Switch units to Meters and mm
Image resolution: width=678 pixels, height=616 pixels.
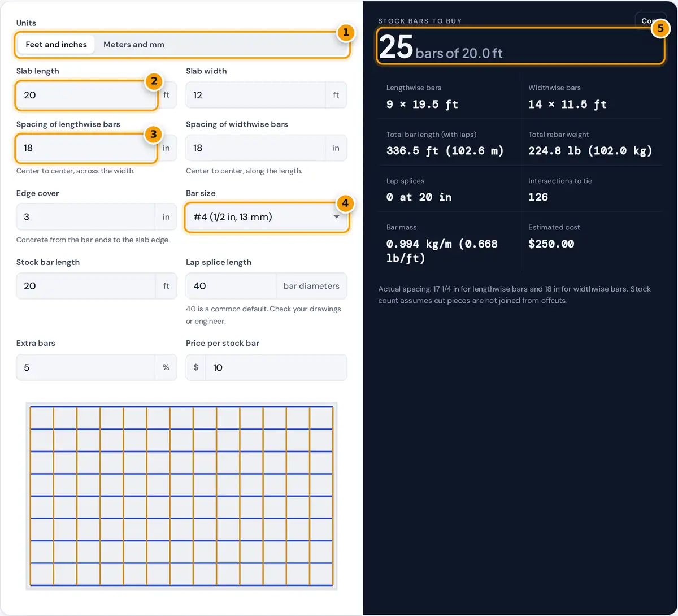pyautogui.click(x=134, y=44)
